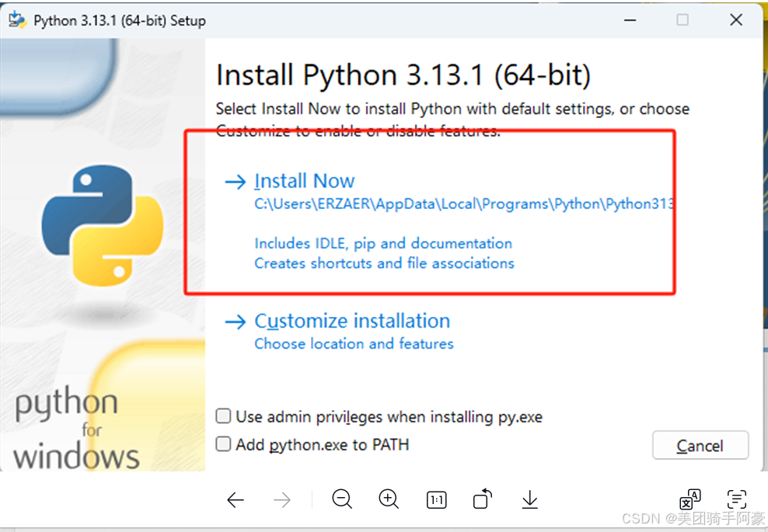Viewport: 768px width, 532px height.
Task: Click the Python logo image
Action: coord(102,225)
